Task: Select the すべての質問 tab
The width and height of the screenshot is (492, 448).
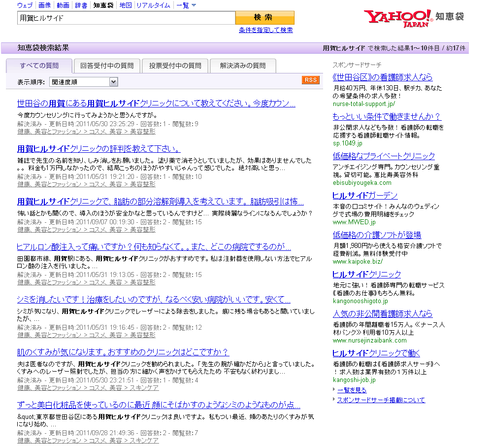Action: (39, 66)
